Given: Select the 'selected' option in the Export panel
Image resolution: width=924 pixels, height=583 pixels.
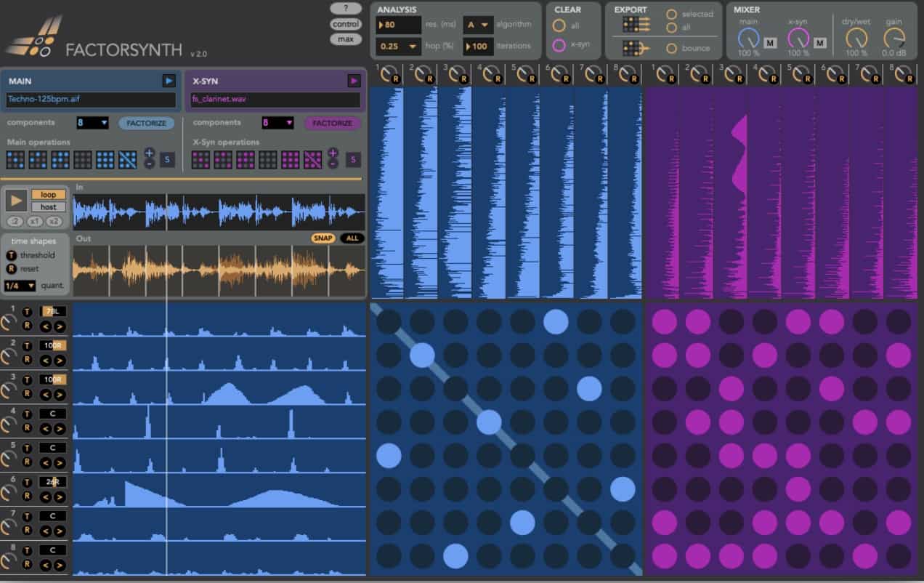Looking at the screenshot, I should pos(671,14).
